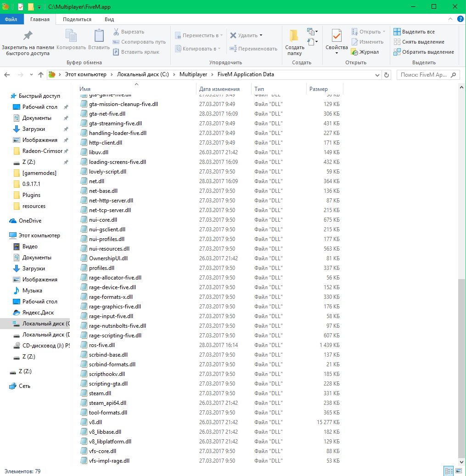This screenshot has width=466, height=476.
Task: Open the Файл menu tab
Action: [x=11, y=19]
